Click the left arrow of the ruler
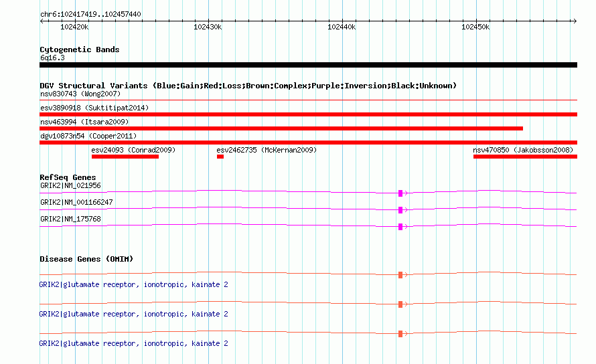Viewport: 596px width, 364px height. pos(42,21)
